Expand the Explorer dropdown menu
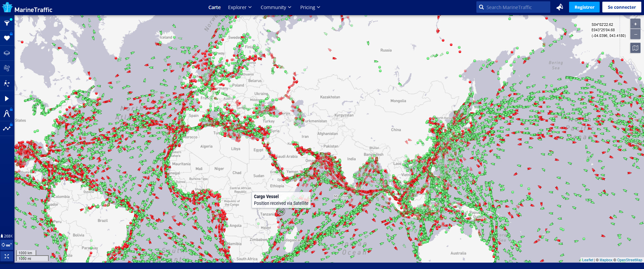The height and width of the screenshot is (269, 644). 240,7
